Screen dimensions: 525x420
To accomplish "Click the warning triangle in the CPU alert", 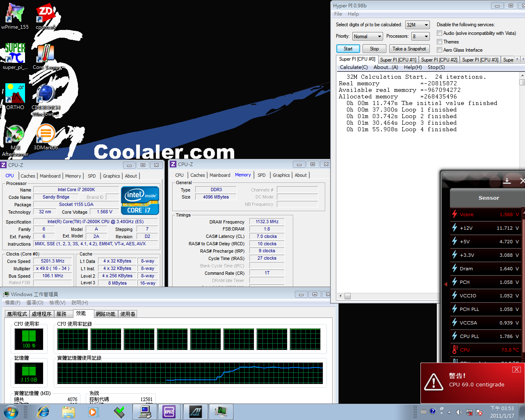I will (434, 382).
